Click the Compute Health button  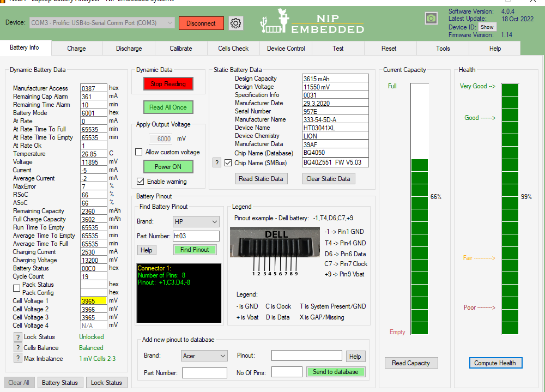[x=495, y=363]
